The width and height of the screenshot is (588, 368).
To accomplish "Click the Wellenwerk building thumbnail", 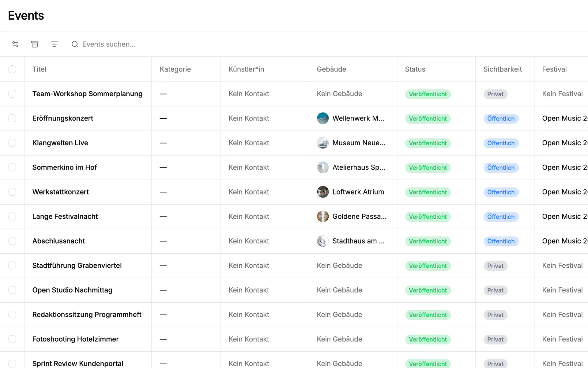I will click(x=323, y=118).
